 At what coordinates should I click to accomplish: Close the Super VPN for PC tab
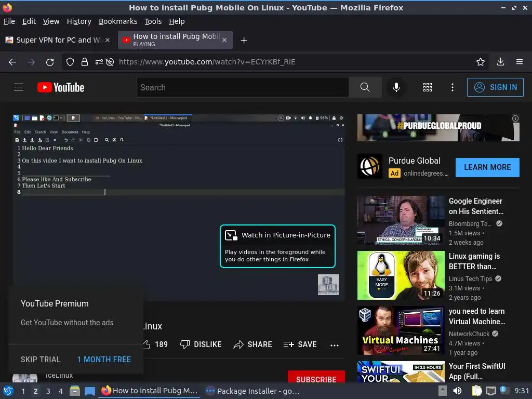coord(108,40)
